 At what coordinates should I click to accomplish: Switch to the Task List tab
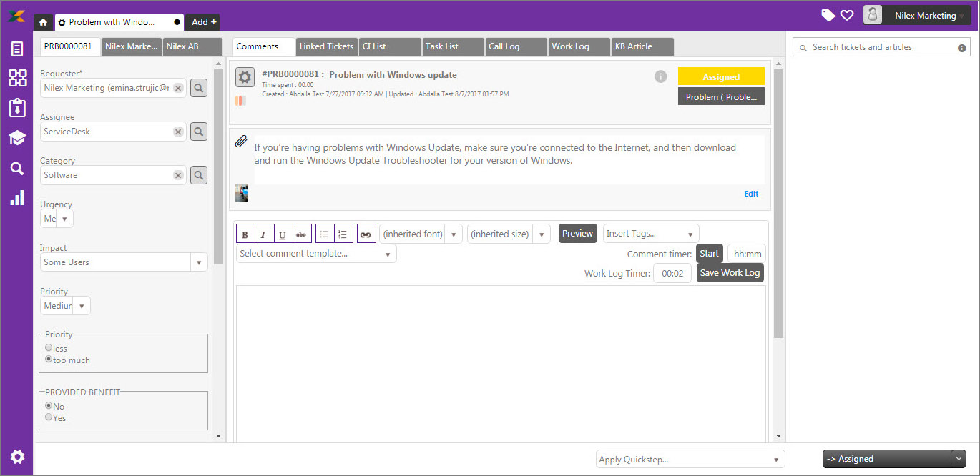tap(453, 46)
